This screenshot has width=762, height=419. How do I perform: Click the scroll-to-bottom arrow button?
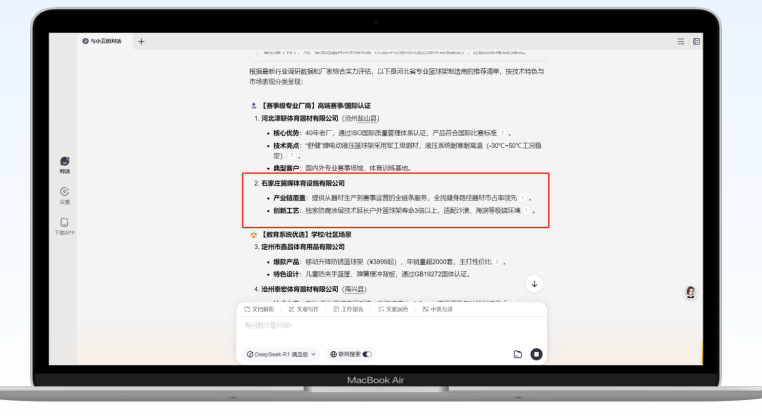click(x=533, y=284)
